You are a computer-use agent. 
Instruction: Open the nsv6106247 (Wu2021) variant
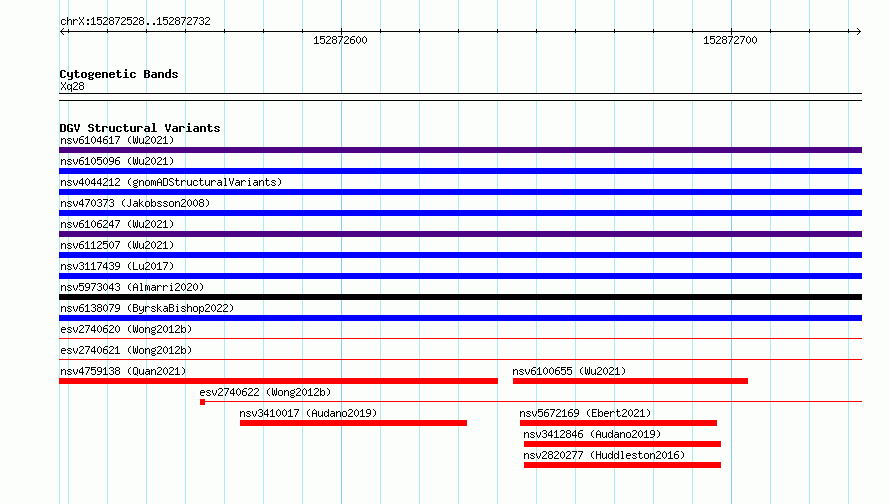point(117,224)
